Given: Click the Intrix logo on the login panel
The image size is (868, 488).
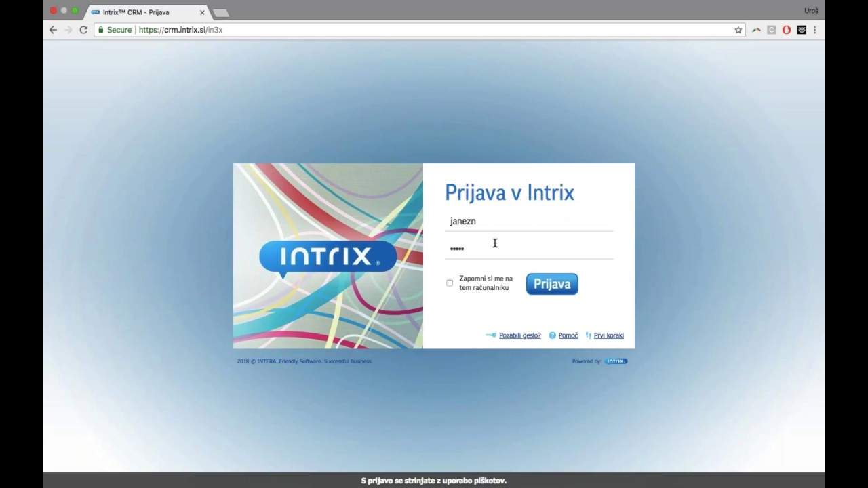Looking at the screenshot, I should coord(328,258).
